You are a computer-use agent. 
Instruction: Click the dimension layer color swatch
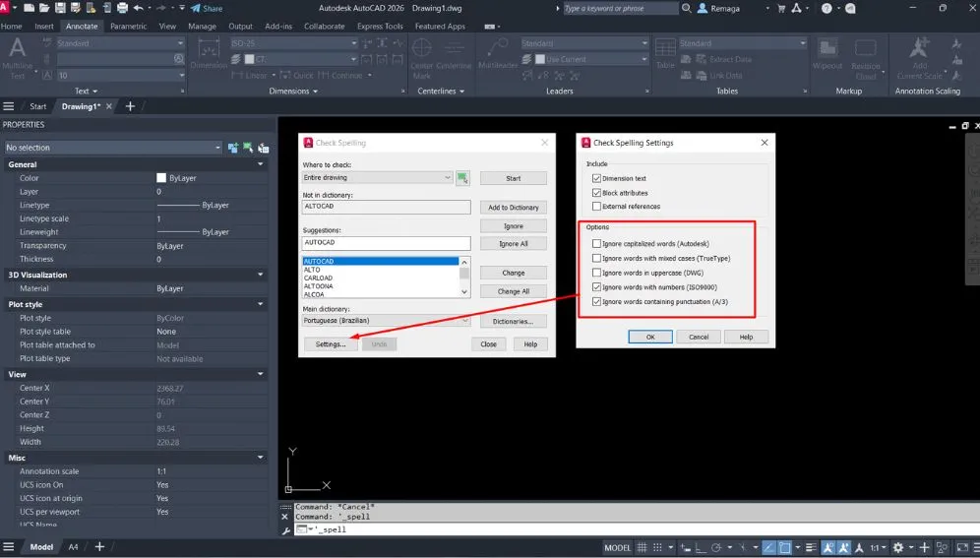coord(249,59)
